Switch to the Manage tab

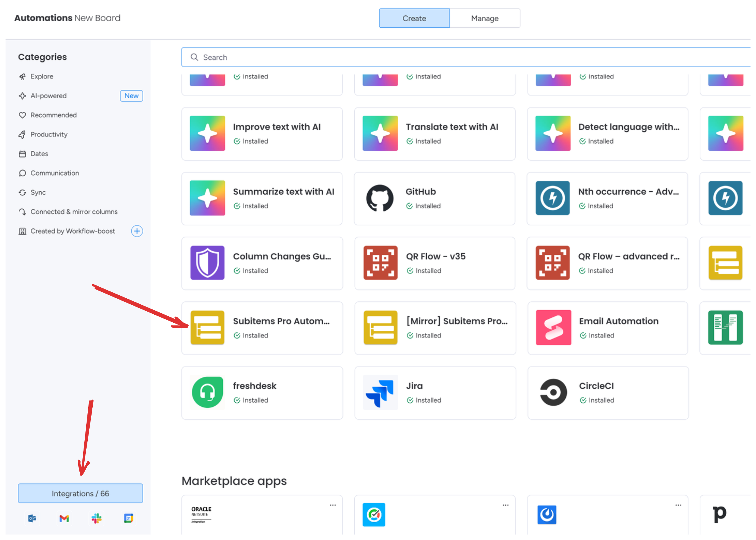point(485,18)
